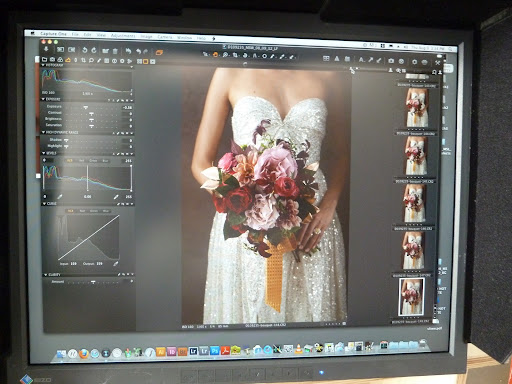Pick the Curve point eyedropper

point(115,264)
